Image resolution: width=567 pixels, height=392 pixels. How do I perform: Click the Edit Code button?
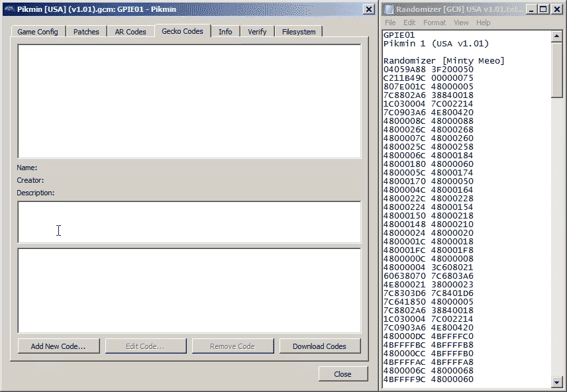(145, 346)
